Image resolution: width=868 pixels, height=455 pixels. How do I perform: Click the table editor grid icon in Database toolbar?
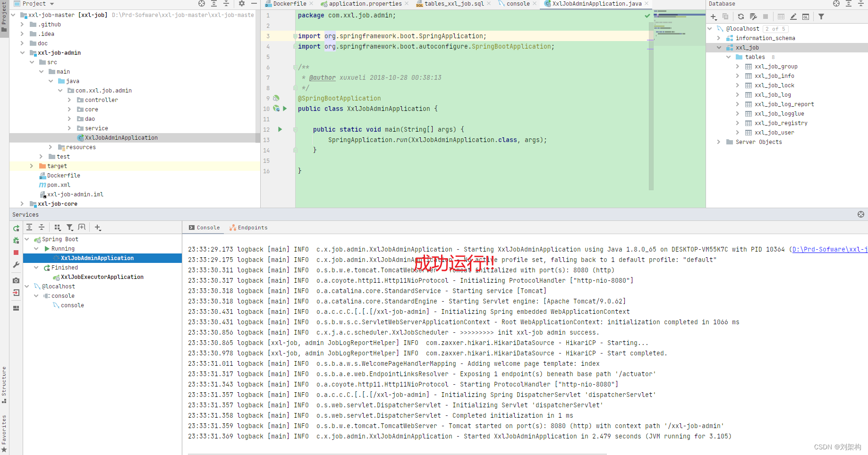point(781,17)
